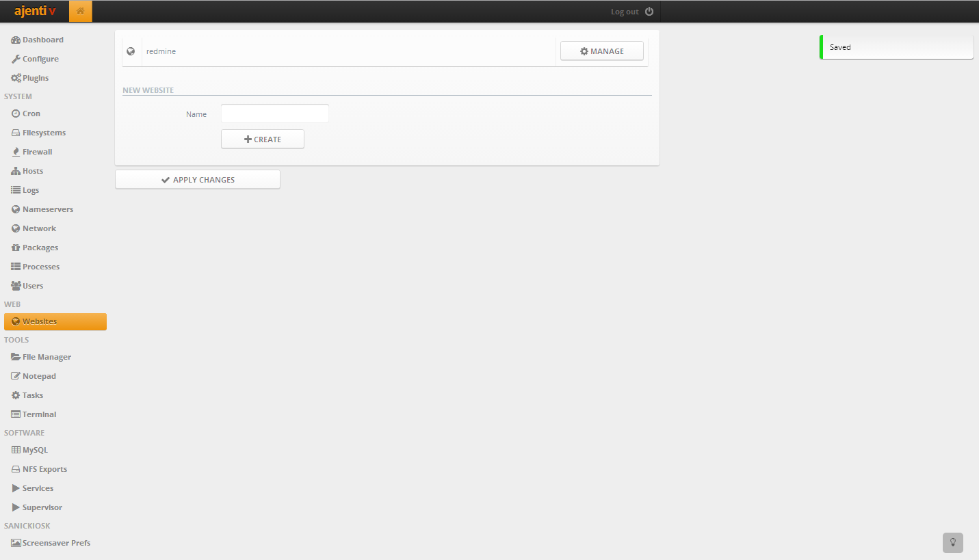Viewport: 979px width, 560px height.
Task: Click the File Manager label
Action: [x=47, y=357]
